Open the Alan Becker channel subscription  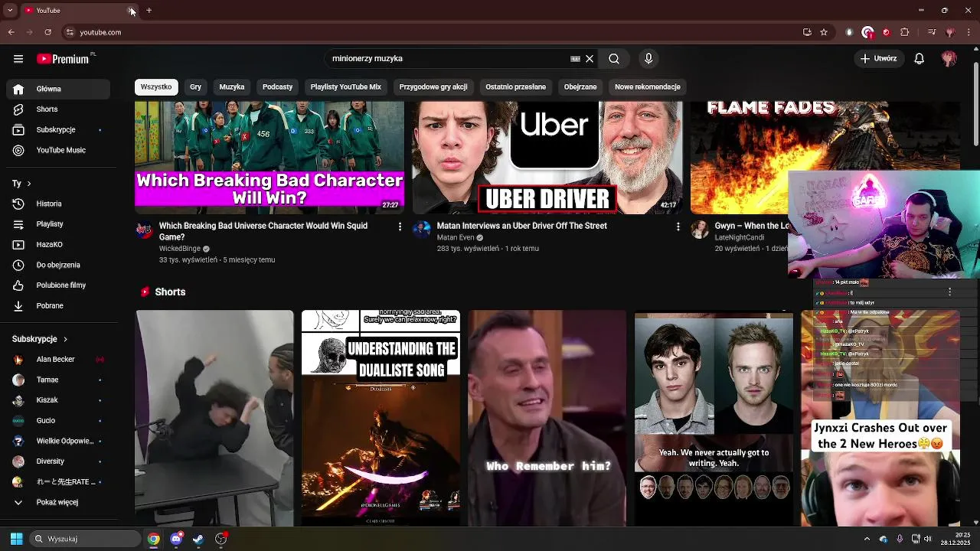58,360
